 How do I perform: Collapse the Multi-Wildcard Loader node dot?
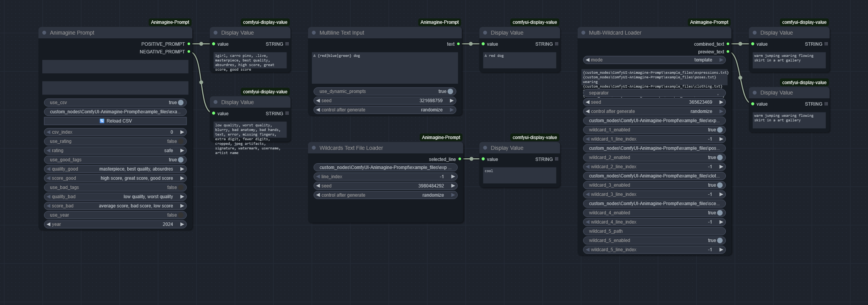pyautogui.click(x=583, y=33)
